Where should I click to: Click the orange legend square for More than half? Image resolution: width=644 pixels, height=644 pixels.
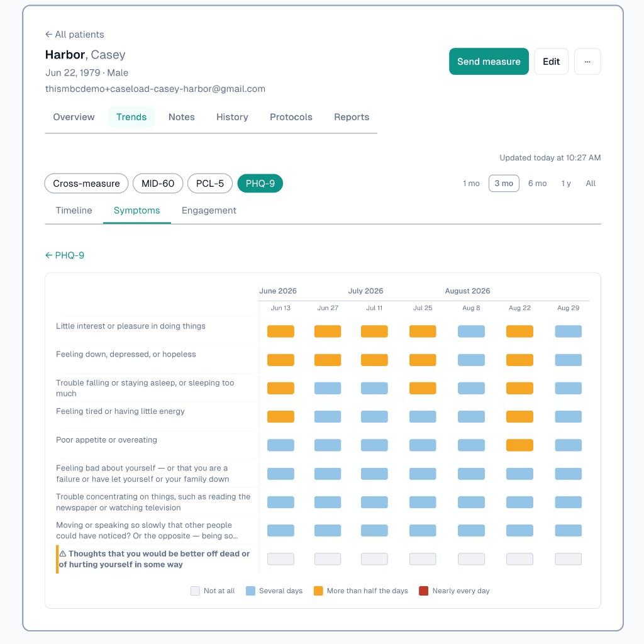tap(318, 591)
